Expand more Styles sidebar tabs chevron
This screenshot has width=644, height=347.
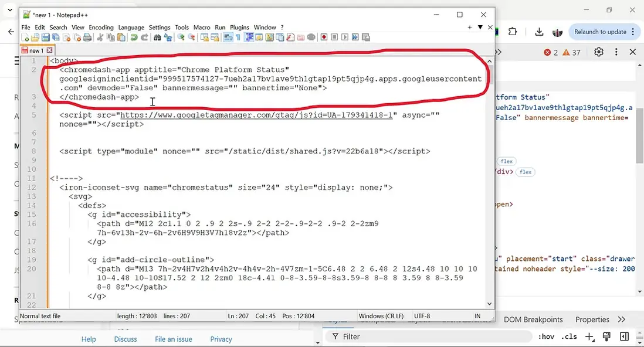(x=621, y=319)
